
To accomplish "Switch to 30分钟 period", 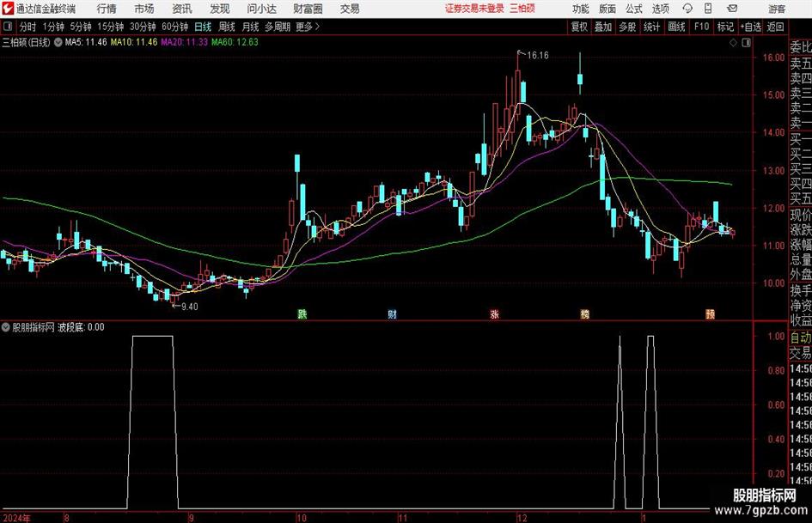I will click(143, 27).
